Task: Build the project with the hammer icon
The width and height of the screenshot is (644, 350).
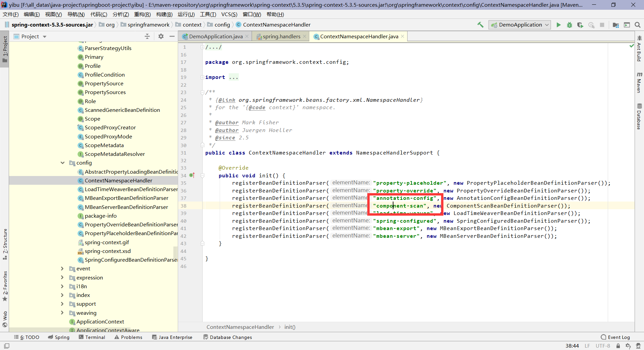Action: pyautogui.click(x=480, y=25)
